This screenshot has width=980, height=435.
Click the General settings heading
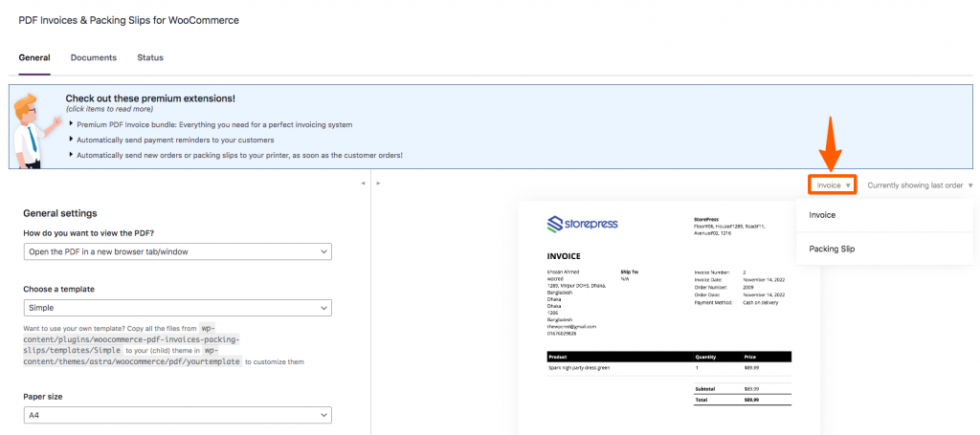tap(60, 213)
